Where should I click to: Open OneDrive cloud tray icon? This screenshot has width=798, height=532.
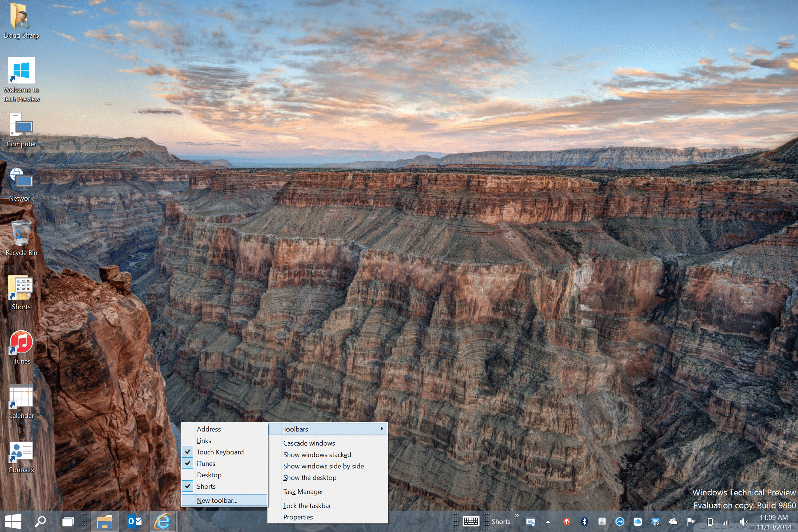tap(673, 522)
